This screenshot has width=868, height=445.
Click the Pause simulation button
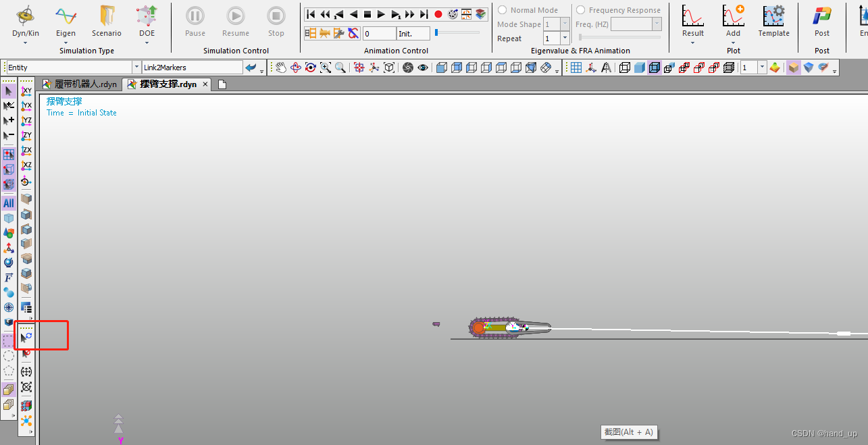point(195,20)
